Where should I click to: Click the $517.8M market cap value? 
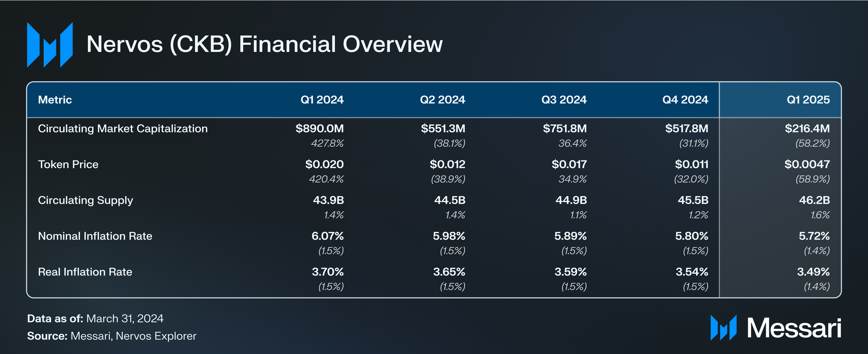click(x=687, y=129)
